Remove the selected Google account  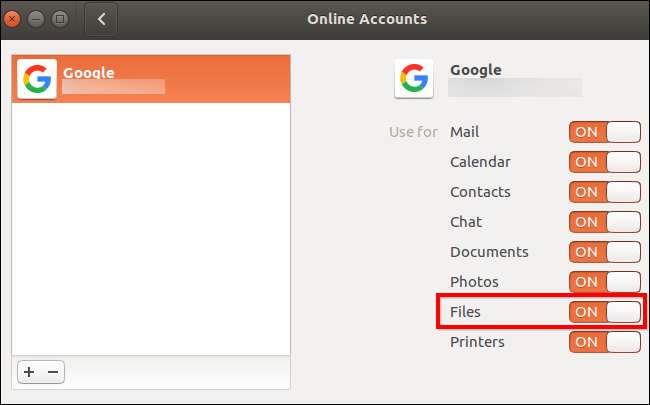click(54, 372)
